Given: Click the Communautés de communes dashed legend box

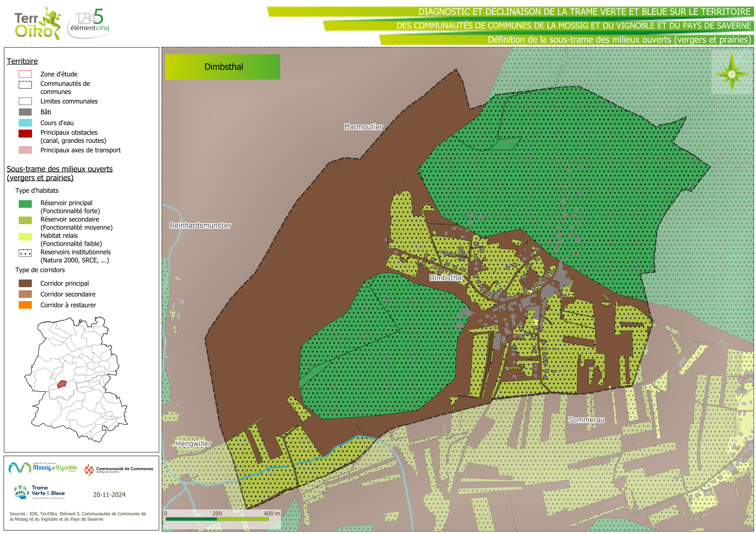Looking at the screenshot, I should pos(25,85).
